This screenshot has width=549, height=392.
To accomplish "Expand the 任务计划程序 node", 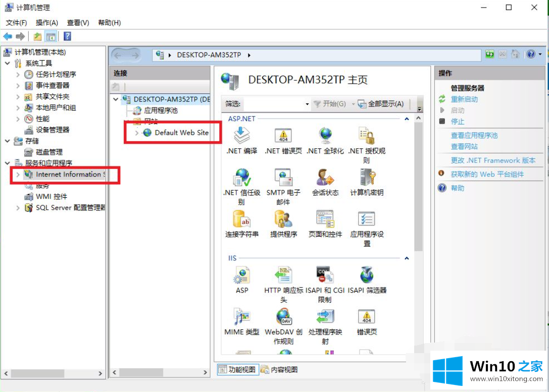I will pos(18,75).
